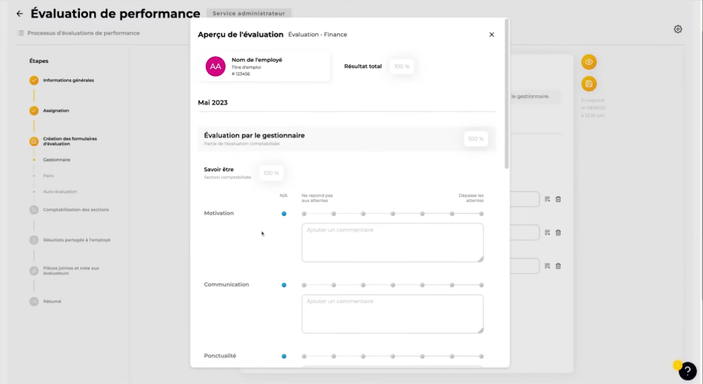The image size is (703, 384).
Task: Select fourth rating point for Motivation
Action: [x=393, y=214]
